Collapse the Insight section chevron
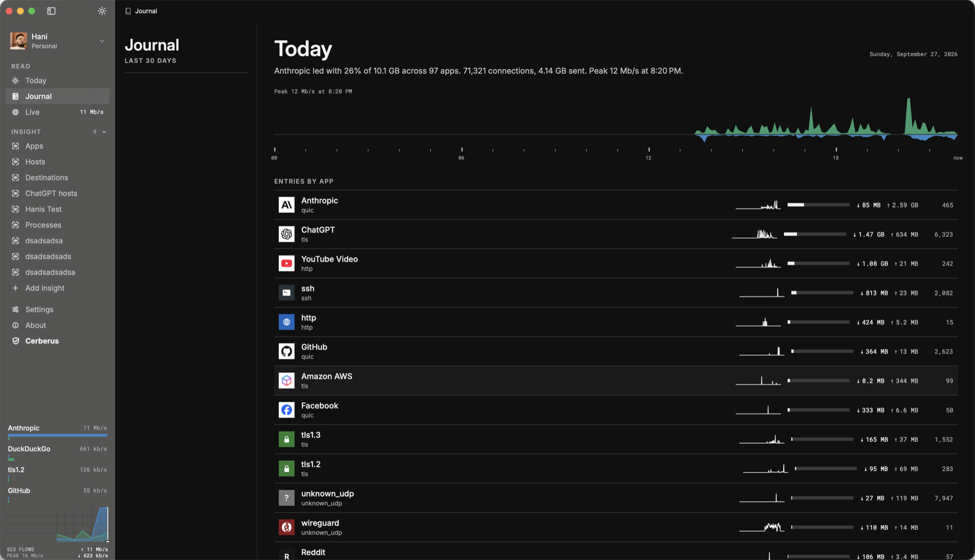The image size is (975, 560). [x=104, y=132]
